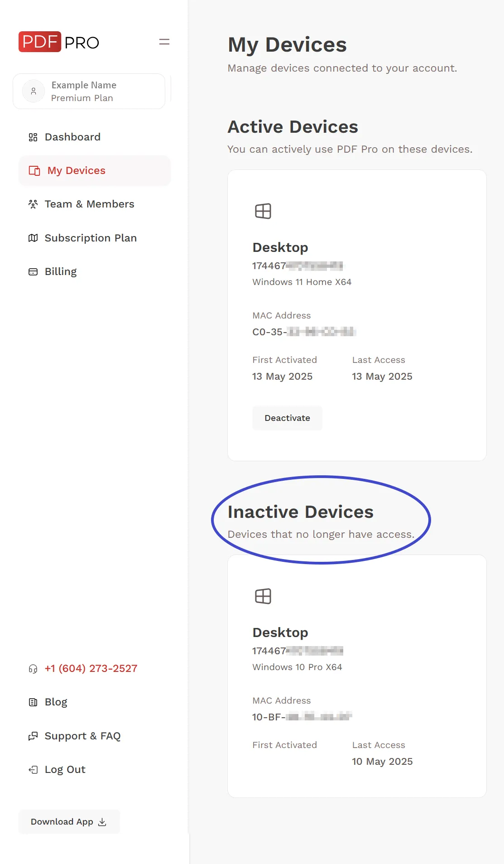The image size is (504, 864).
Task: Click the PDF Pro logo
Action: pos(59,42)
